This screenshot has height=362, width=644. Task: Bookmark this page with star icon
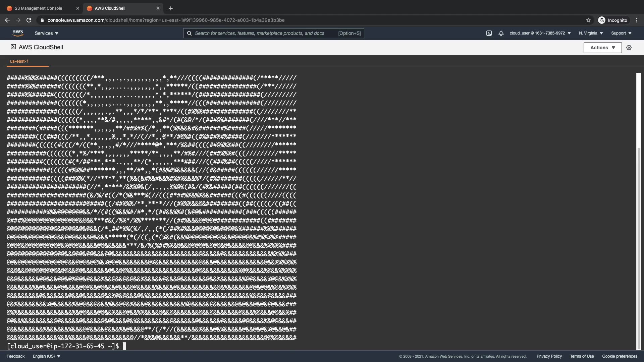[x=588, y=20]
